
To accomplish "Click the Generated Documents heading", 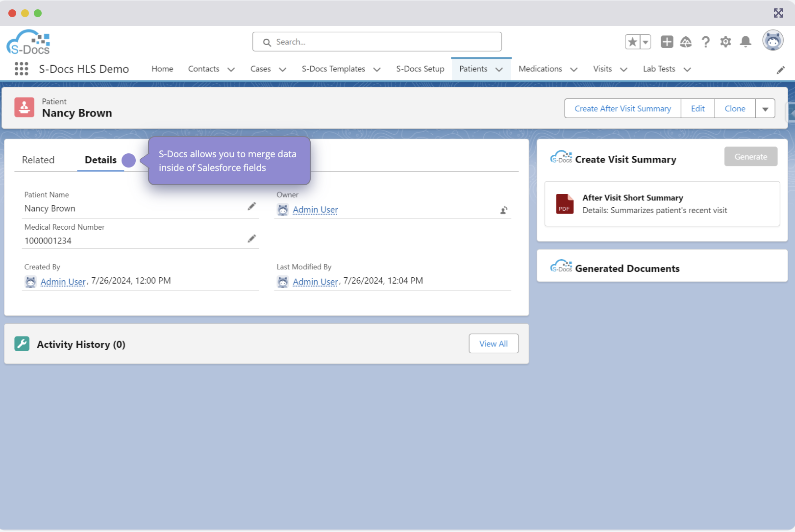I will click(627, 268).
